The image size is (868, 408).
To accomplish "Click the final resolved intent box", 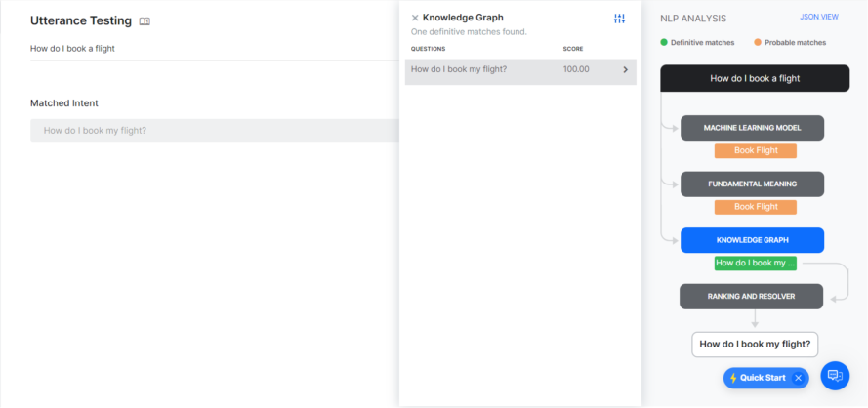I will 755,344.
